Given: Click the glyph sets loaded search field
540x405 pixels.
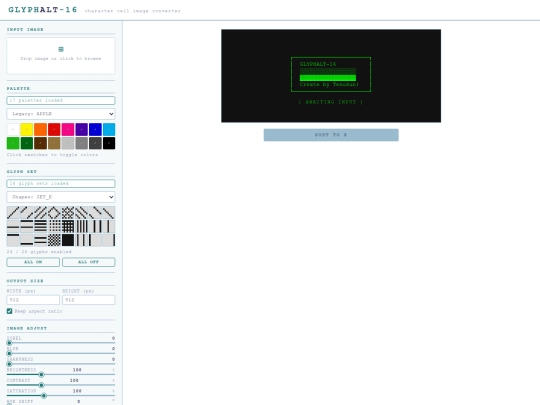Looking at the screenshot, I should [x=61, y=184].
